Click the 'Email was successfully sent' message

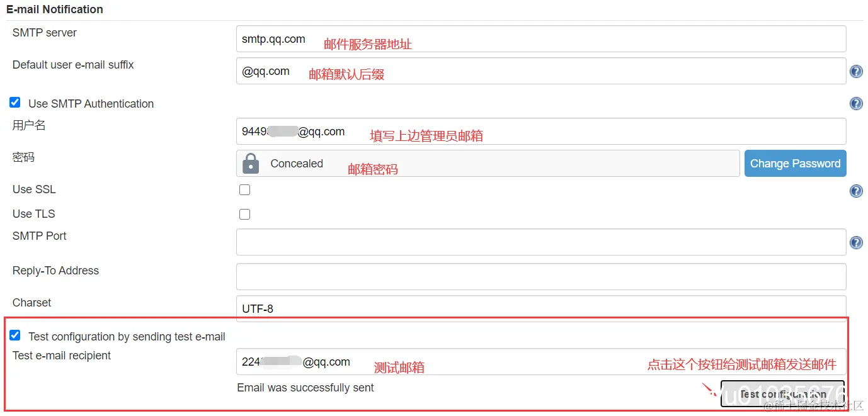[306, 388]
